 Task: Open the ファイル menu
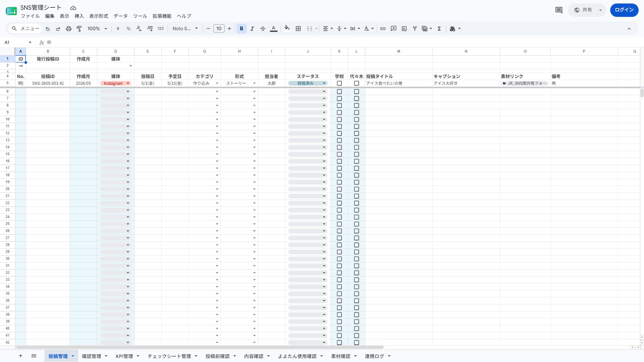[30, 16]
